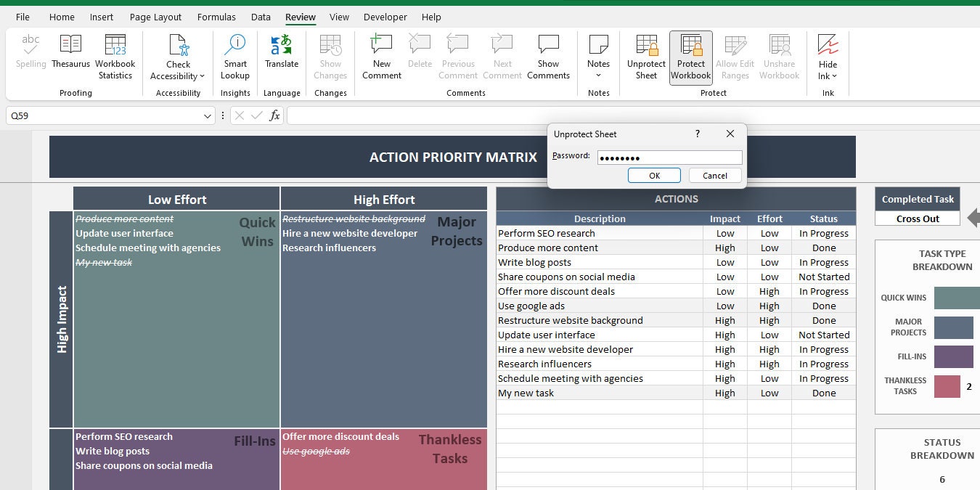Screen dimensions: 980x490
Task: Click inside the Password input field
Action: click(668, 157)
